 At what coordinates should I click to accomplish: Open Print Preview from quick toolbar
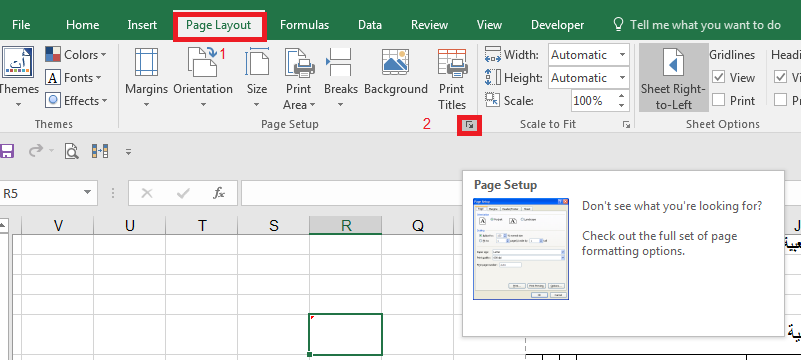(x=72, y=151)
